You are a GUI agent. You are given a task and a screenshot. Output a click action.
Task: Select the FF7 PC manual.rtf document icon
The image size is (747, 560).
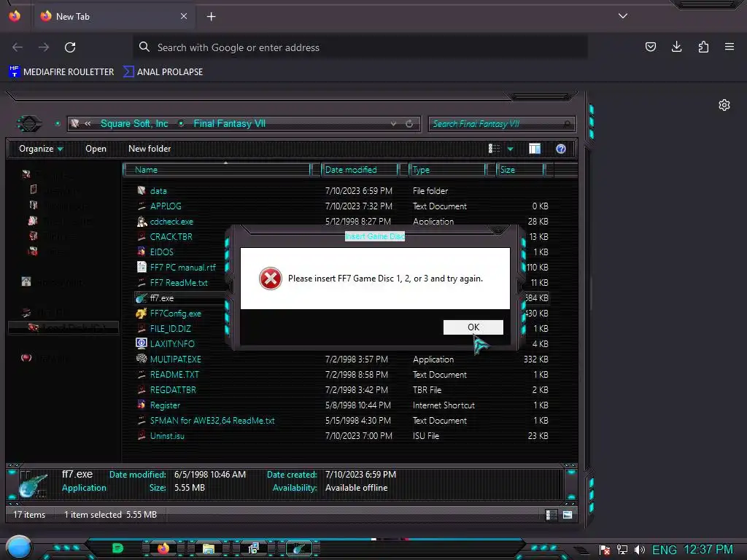coord(142,267)
